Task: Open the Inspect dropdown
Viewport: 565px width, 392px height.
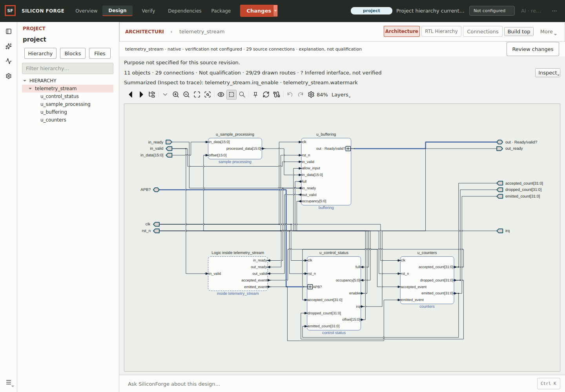Action: (x=548, y=73)
